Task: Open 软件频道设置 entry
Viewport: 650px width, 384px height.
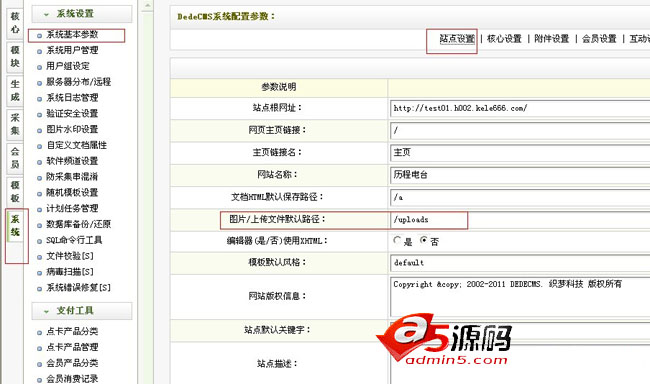Action: 72,161
